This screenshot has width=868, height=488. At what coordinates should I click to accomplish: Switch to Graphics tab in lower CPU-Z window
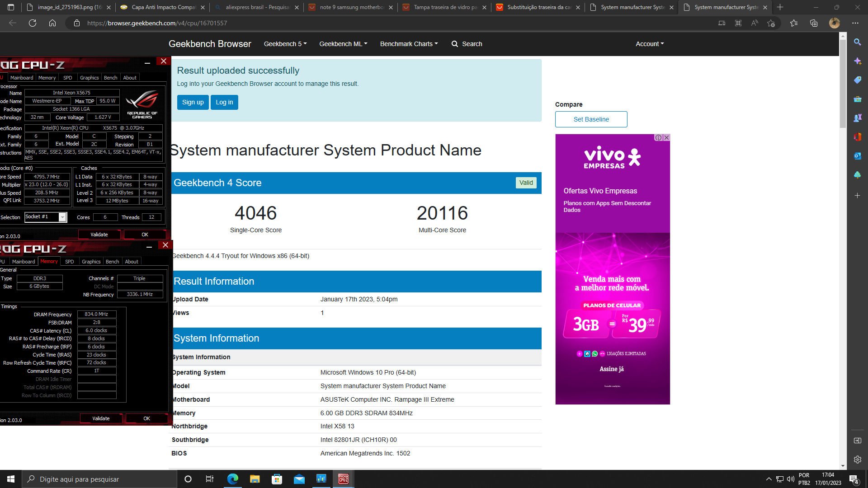tap(91, 262)
